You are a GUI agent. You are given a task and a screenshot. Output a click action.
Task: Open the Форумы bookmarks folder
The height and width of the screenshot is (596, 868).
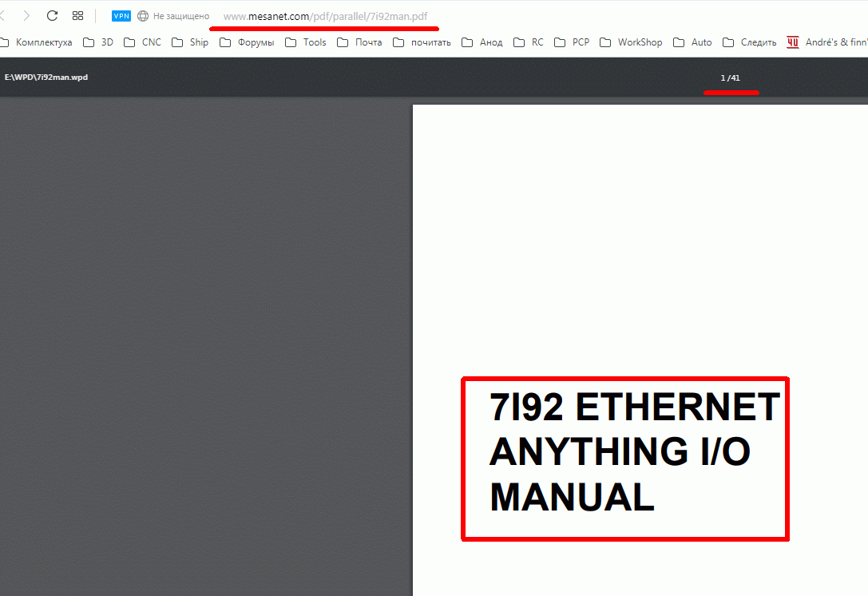pyautogui.click(x=247, y=42)
